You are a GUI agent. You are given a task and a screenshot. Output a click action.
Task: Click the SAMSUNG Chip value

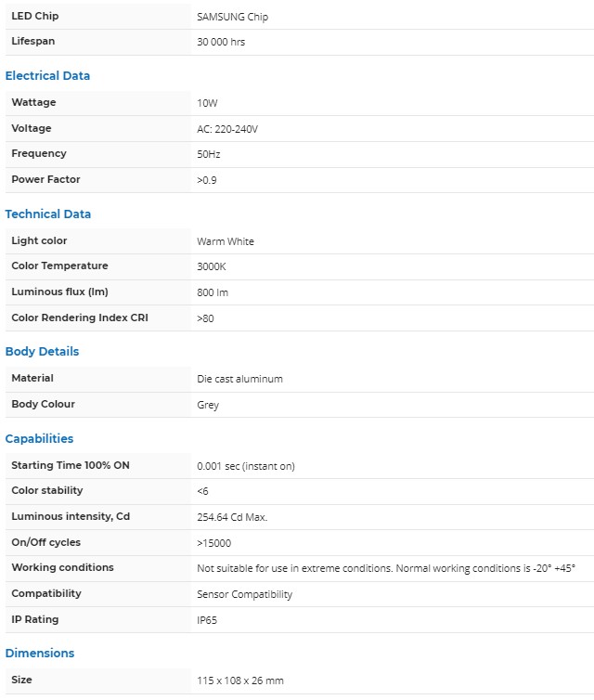click(233, 17)
